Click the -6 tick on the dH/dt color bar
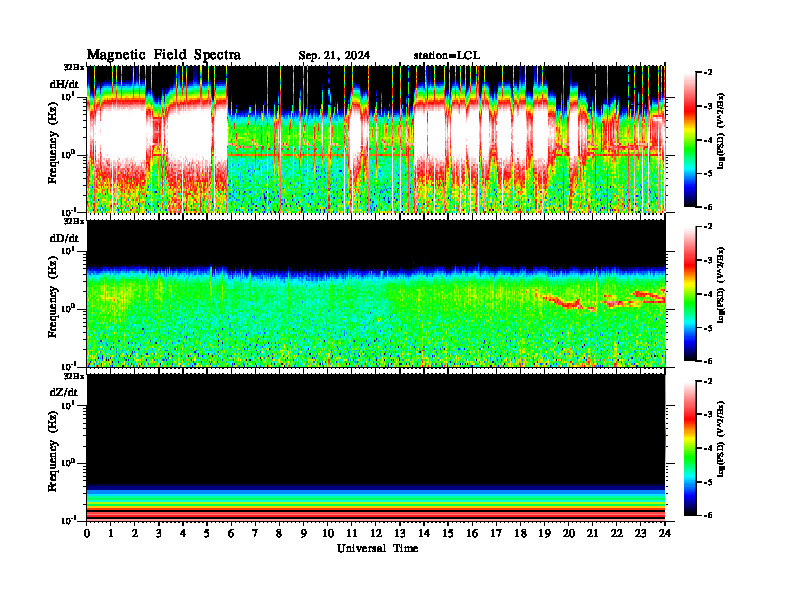This screenshot has height=612, width=792. [708, 207]
